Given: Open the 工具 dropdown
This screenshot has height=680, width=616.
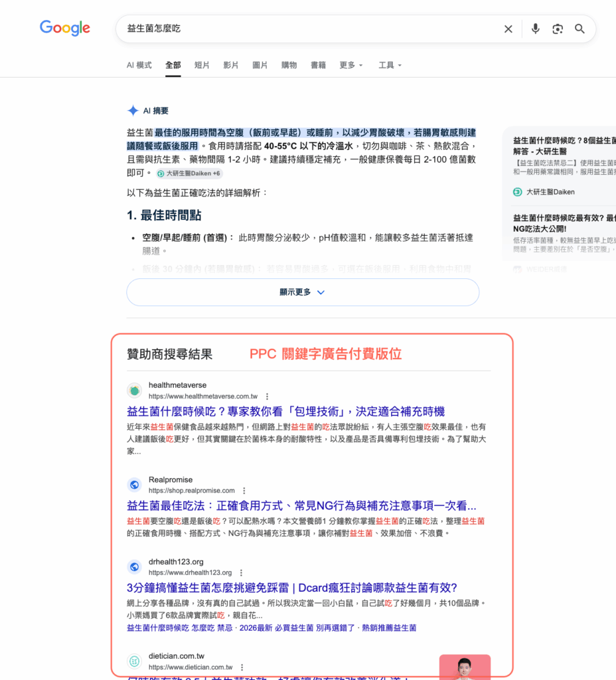Looking at the screenshot, I should tap(390, 65).
